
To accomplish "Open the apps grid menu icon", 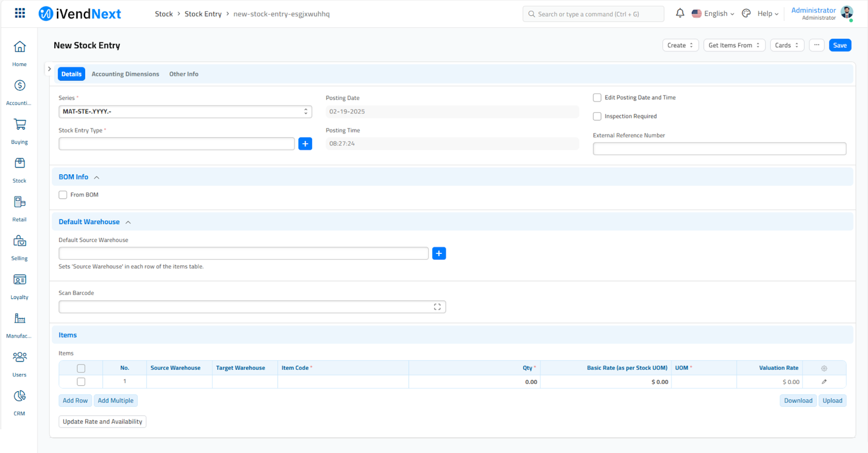I will click(20, 13).
